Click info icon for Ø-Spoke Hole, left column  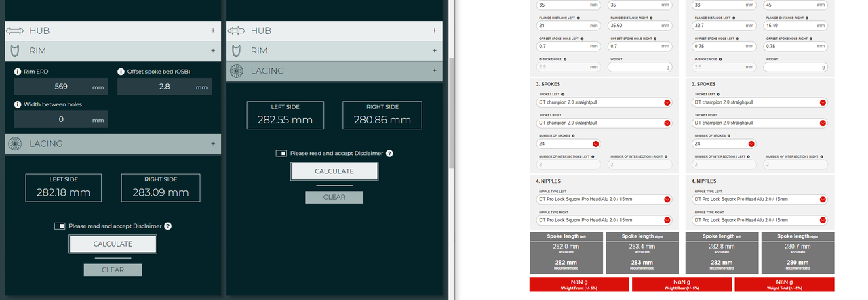(x=566, y=59)
